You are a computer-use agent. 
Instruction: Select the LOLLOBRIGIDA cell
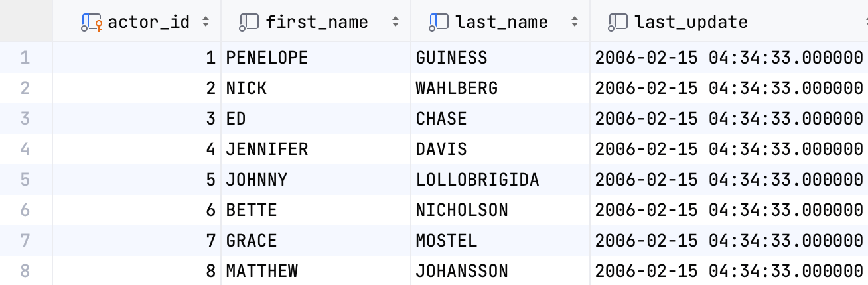[x=477, y=180]
